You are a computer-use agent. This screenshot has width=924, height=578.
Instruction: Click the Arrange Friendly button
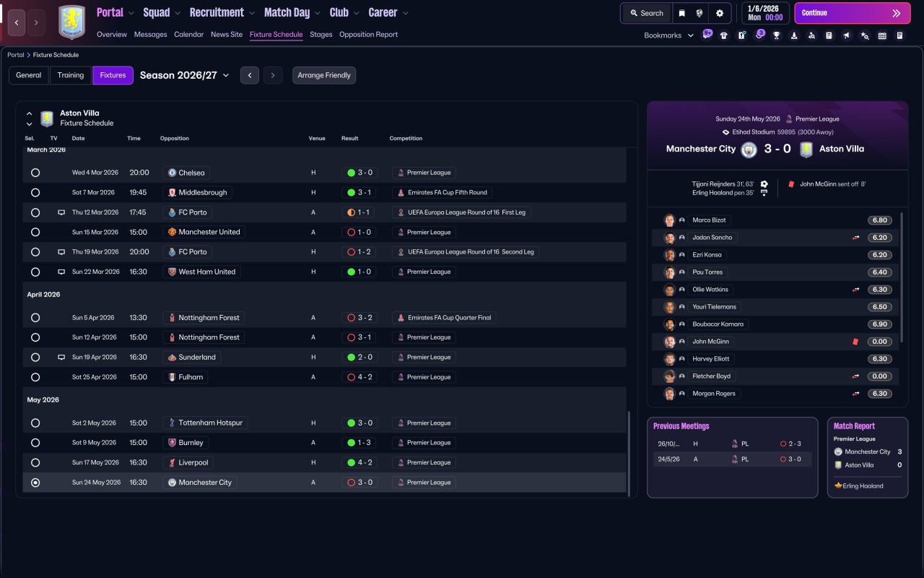[324, 75]
